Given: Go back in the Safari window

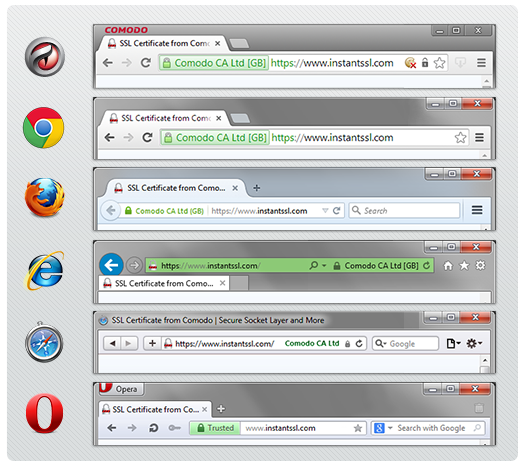Looking at the screenshot, I should click(x=113, y=343).
